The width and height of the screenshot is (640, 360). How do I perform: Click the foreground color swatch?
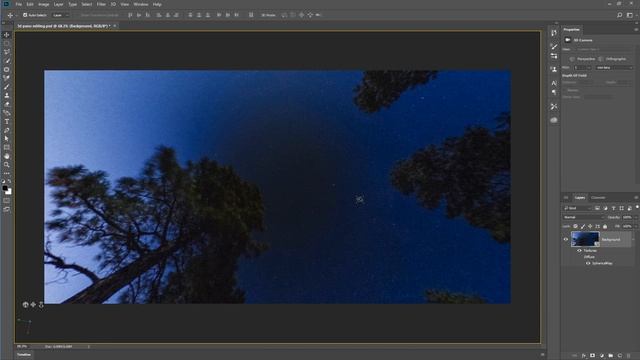[x=5, y=189]
